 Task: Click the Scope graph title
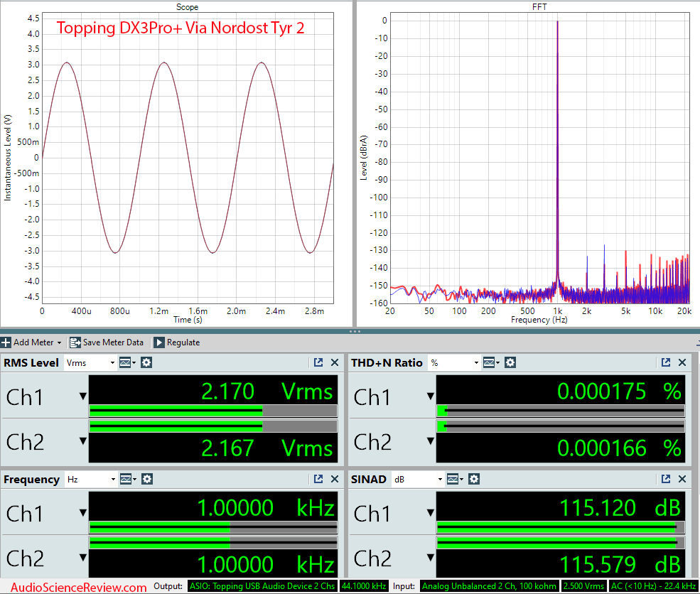187,7
